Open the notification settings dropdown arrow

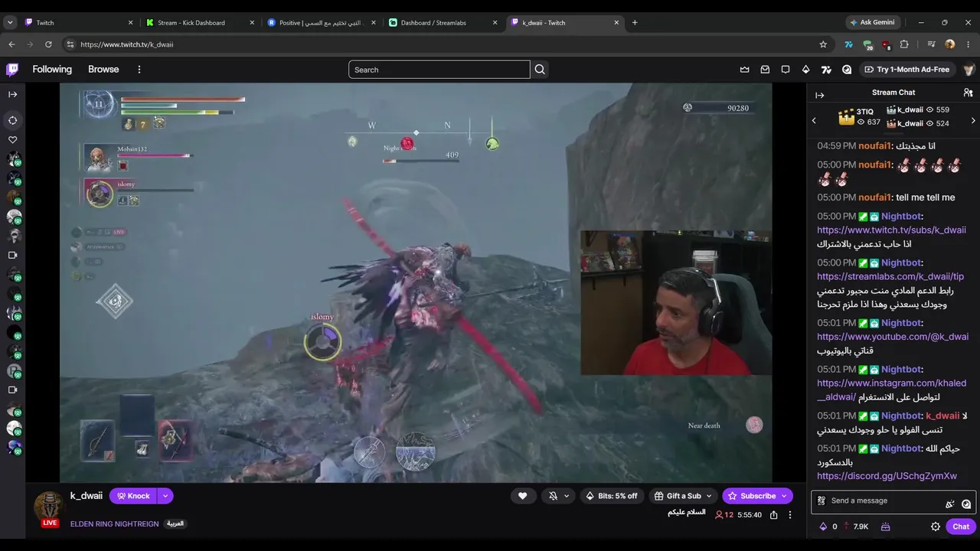coord(567,496)
